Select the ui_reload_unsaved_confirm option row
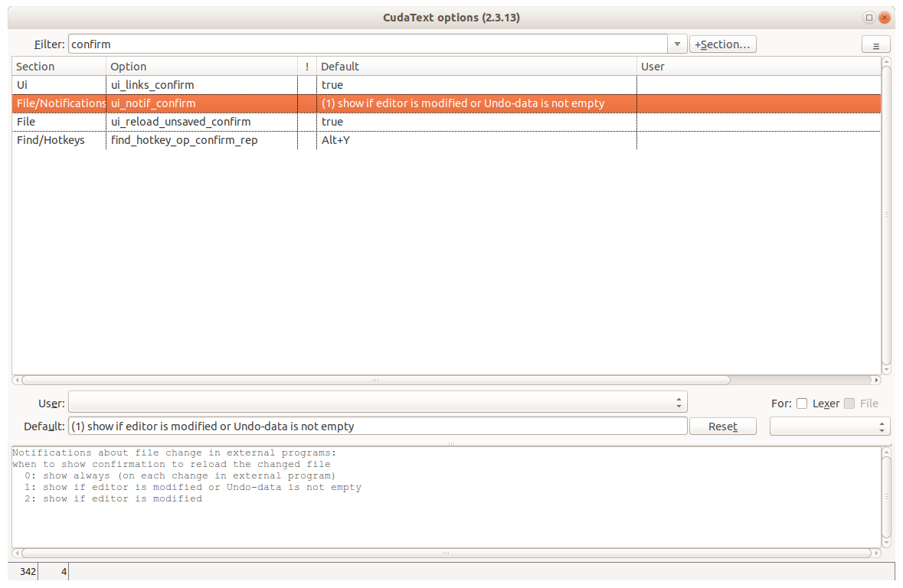903x588 pixels. (x=447, y=122)
